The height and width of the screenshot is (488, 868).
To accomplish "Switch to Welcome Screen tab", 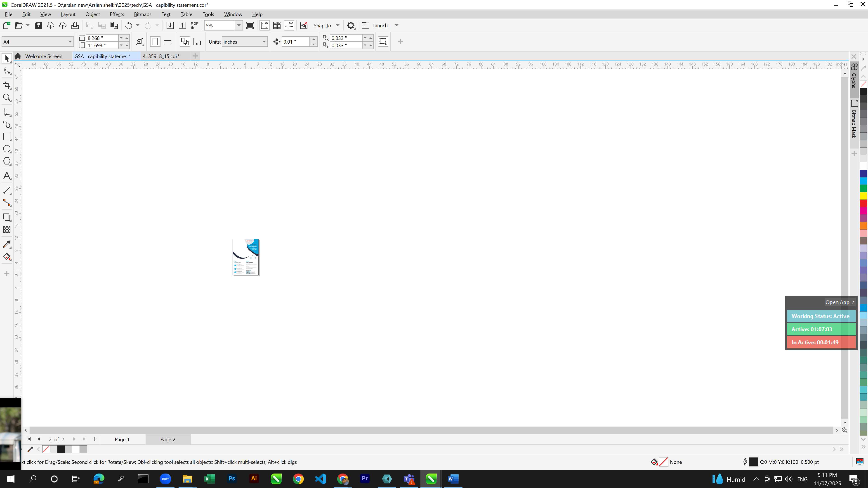I will [43, 56].
